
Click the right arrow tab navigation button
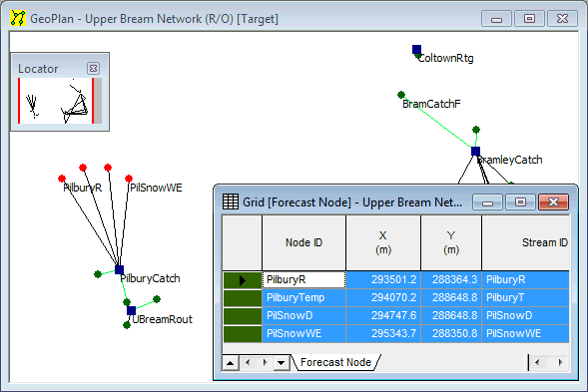click(x=265, y=363)
